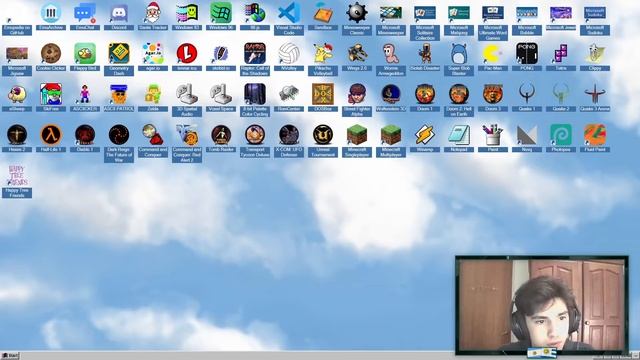This screenshot has height=360, width=640.
Task: Open Transport Tycoon Deluxe icon
Action: (x=255, y=135)
